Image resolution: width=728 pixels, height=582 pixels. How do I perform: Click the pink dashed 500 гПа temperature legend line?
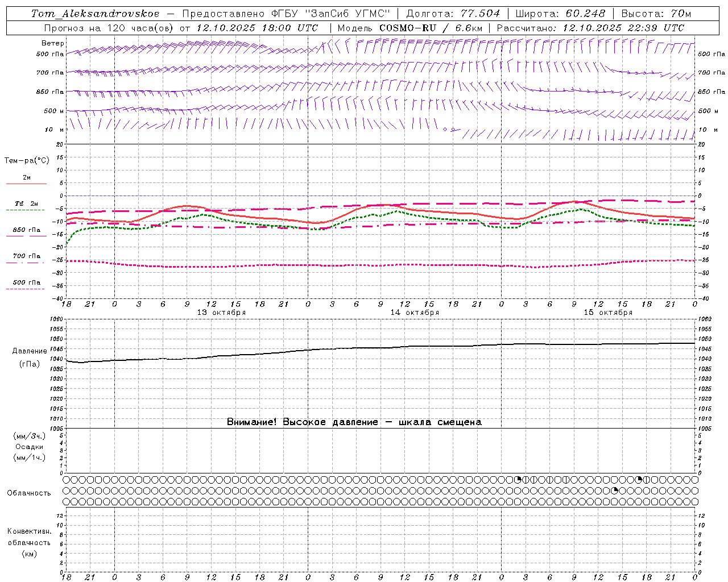25,289
